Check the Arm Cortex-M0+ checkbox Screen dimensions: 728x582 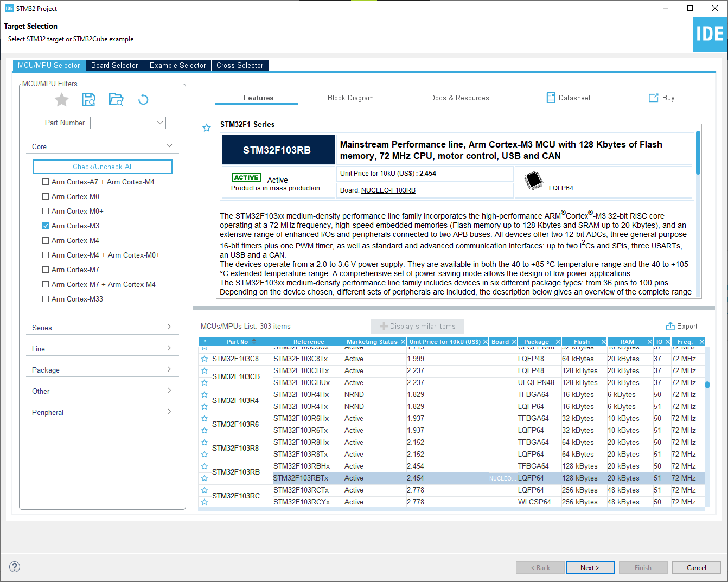point(46,211)
